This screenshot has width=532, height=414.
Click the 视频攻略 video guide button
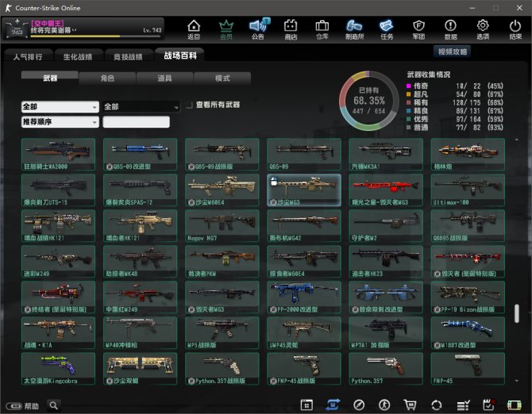tap(453, 52)
